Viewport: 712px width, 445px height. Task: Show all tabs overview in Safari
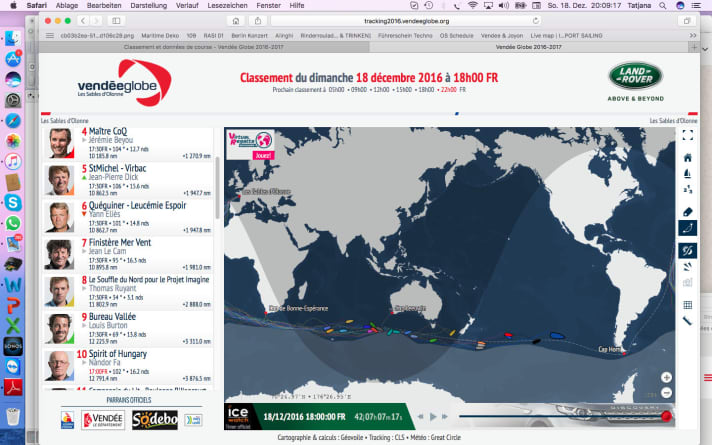pyautogui.click(x=687, y=21)
